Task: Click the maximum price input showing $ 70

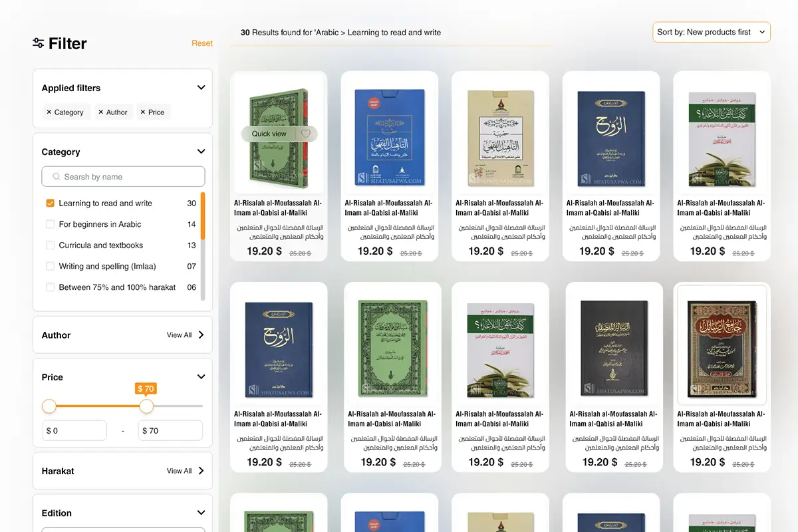Action: (x=170, y=430)
